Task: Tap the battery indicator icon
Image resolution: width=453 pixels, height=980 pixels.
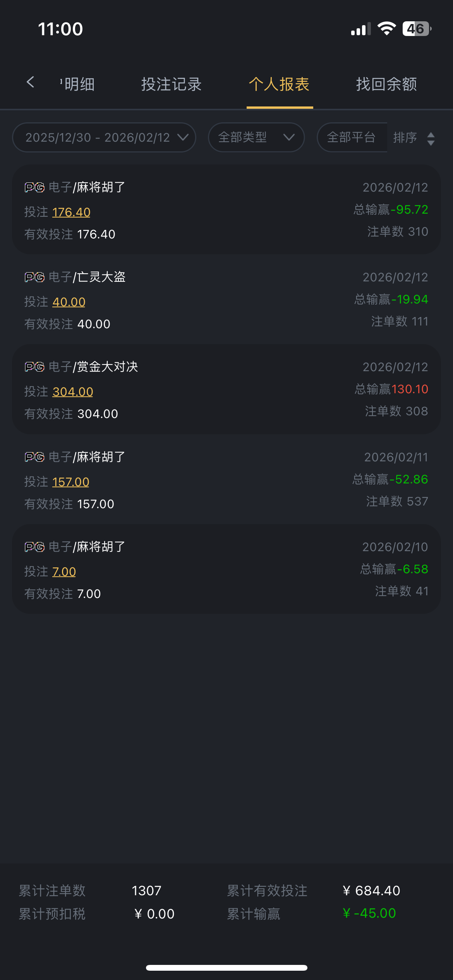Action: [x=417, y=29]
